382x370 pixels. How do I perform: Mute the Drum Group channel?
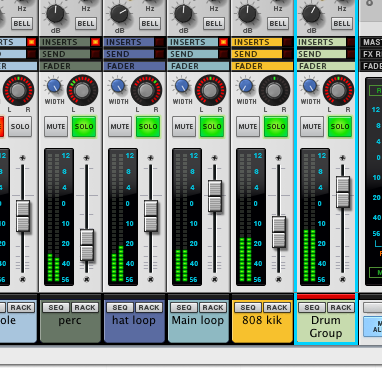pyautogui.click(x=312, y=127)
